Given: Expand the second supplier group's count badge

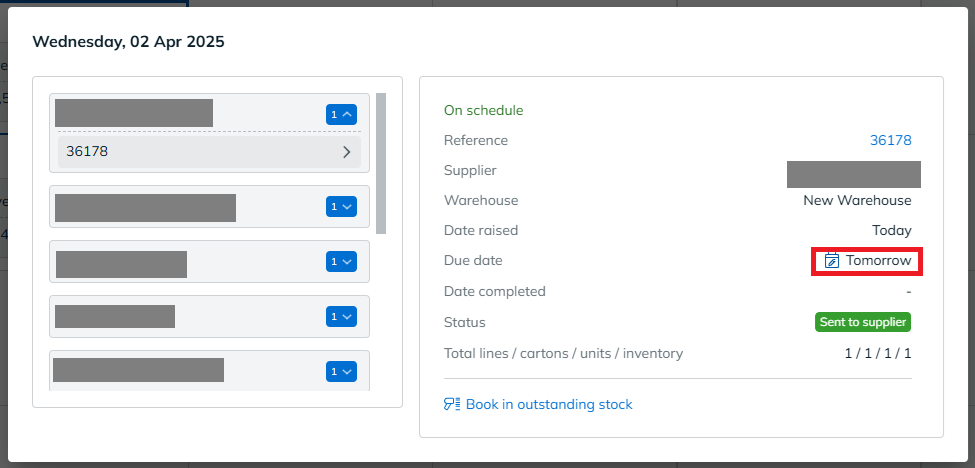Looking at the screenshot, I should coord(341,206).
